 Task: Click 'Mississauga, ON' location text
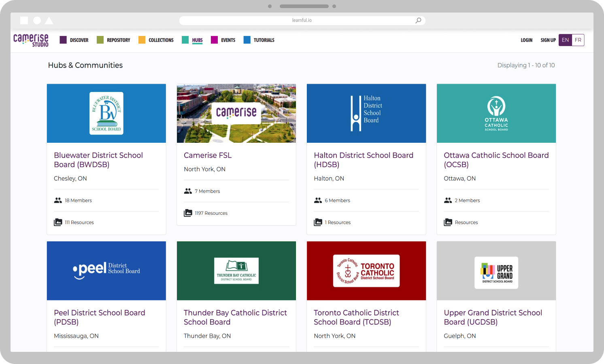[x=76, y=336]
